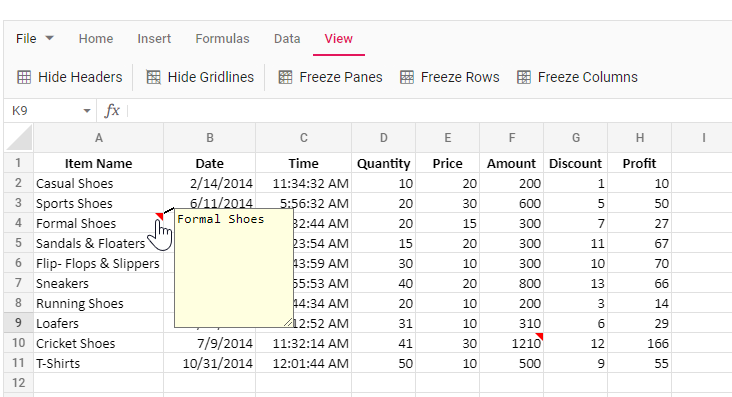
Task: Select the View tab
Action: tap(338, 38)
